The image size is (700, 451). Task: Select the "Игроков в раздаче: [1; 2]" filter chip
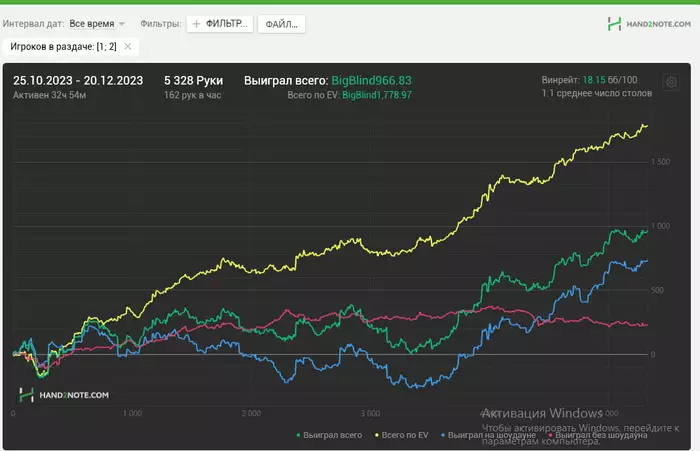click(71, 46)
